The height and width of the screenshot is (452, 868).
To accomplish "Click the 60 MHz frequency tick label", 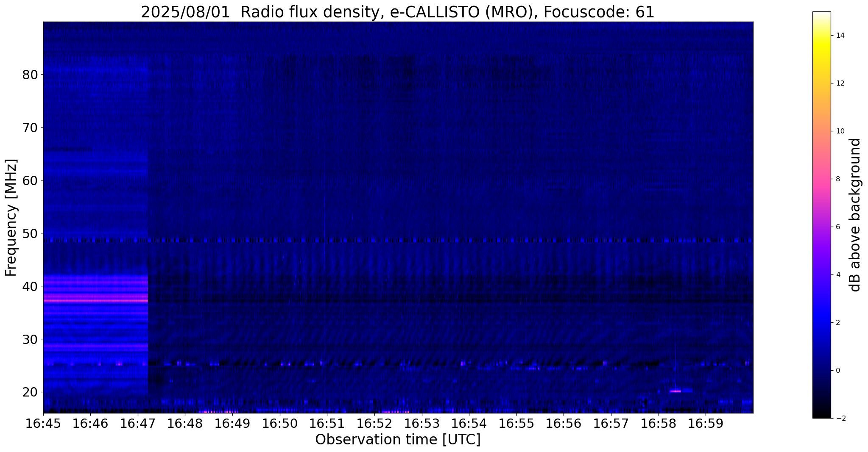I will (30, 180).
